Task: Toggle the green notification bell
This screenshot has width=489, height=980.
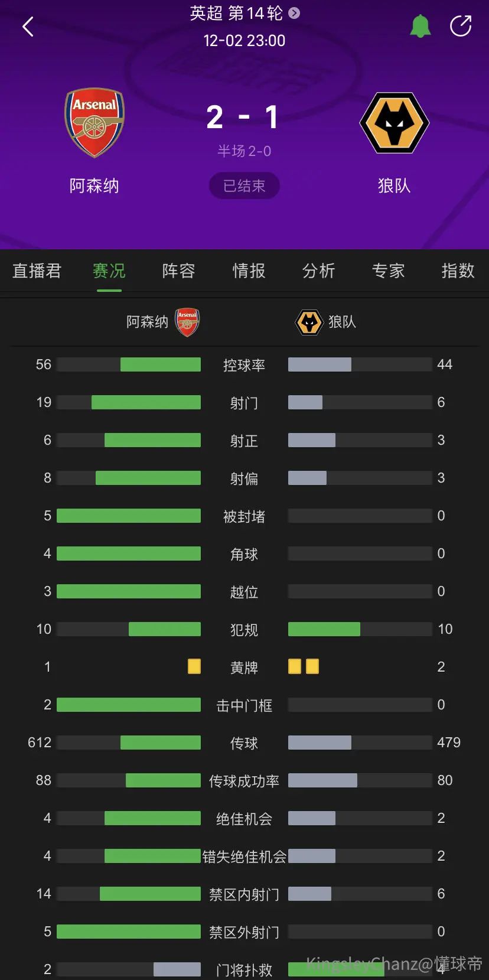Action: 420,27
